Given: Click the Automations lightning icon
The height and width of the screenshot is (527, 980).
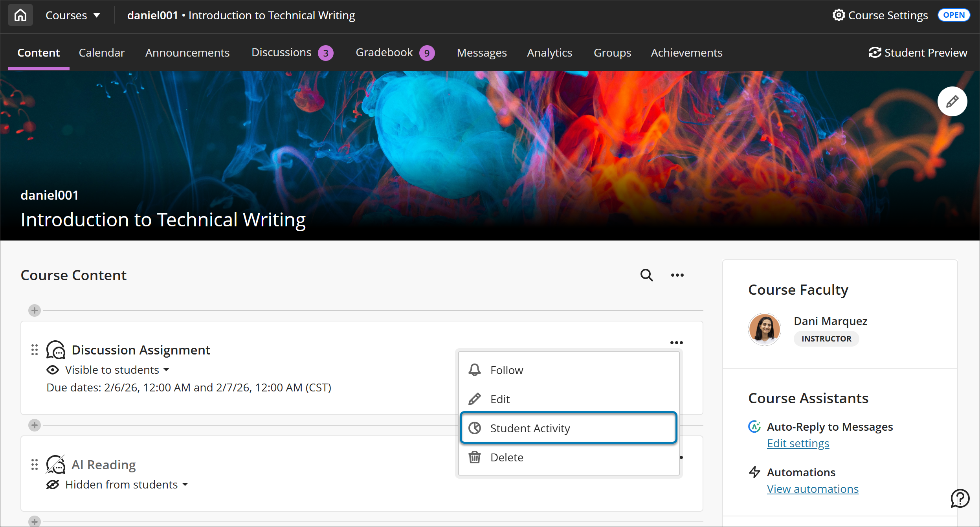Looking at the screenshot, I should pyautogui.click(x=755, y=472).
